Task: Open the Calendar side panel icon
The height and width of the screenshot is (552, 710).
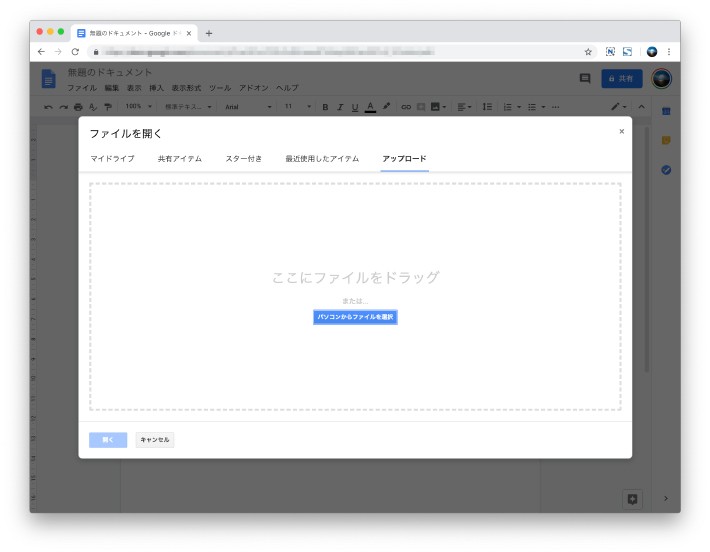Action: click(x=666, y=111)
